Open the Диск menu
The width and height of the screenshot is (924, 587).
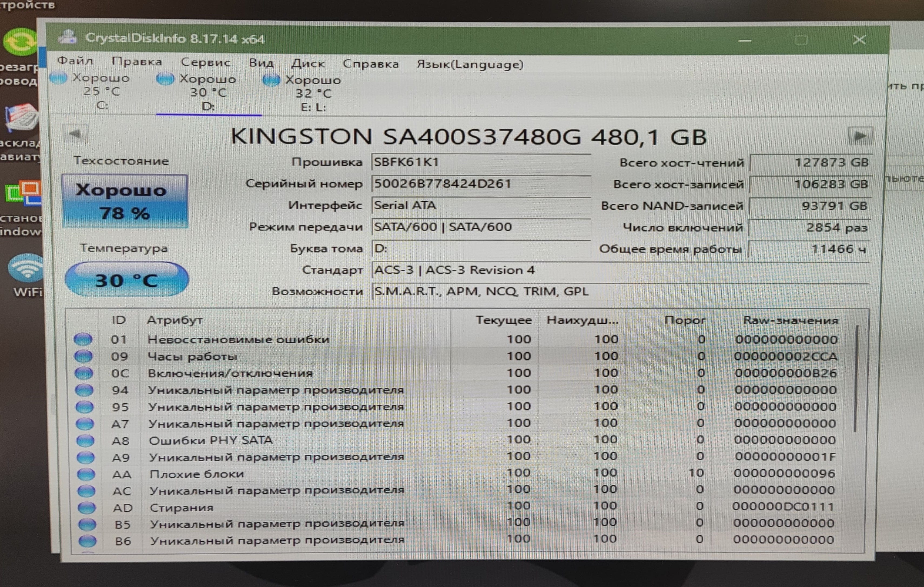coord(308,63)
